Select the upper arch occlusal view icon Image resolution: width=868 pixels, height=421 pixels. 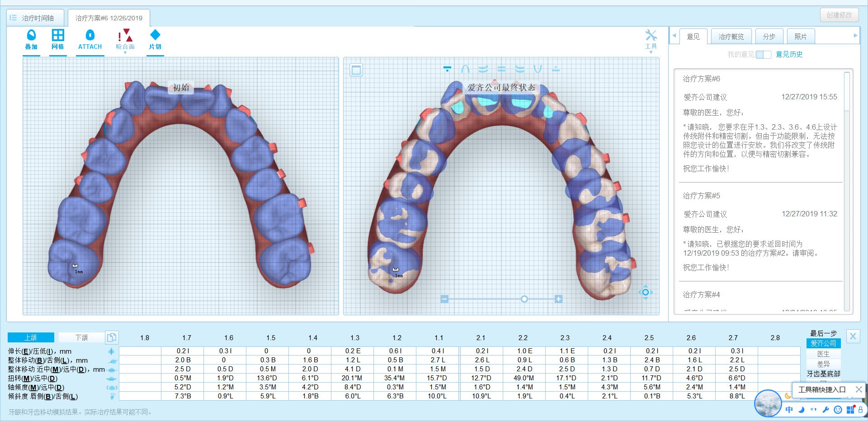pos(465,69)
